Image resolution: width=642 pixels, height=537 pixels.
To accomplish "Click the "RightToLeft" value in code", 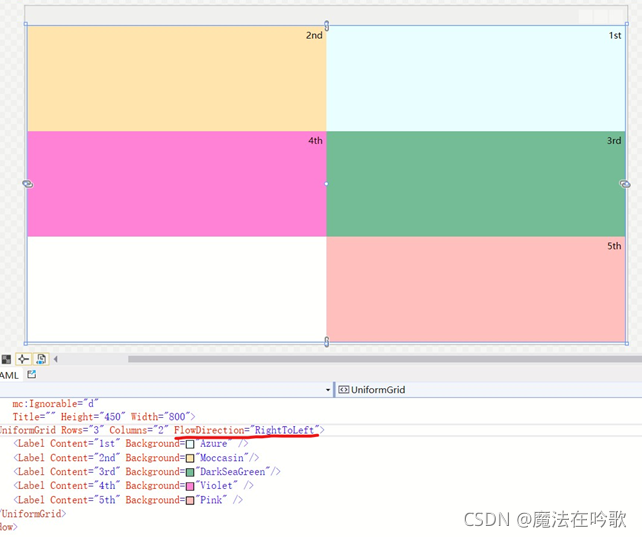I will 285,430.
